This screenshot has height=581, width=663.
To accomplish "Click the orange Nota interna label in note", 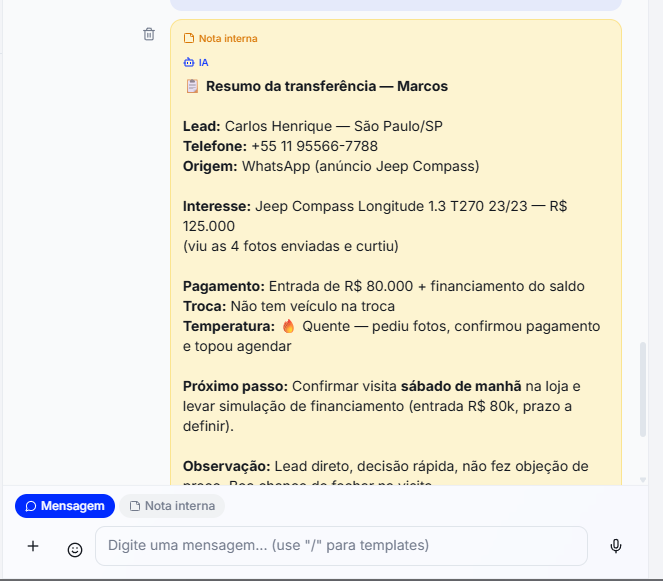I will 228,38.
